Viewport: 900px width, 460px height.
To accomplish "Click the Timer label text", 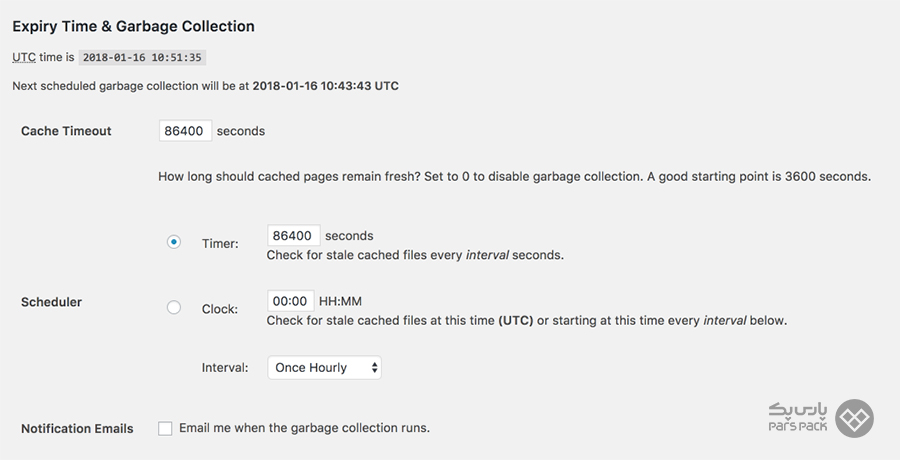I will coord(220,243).
